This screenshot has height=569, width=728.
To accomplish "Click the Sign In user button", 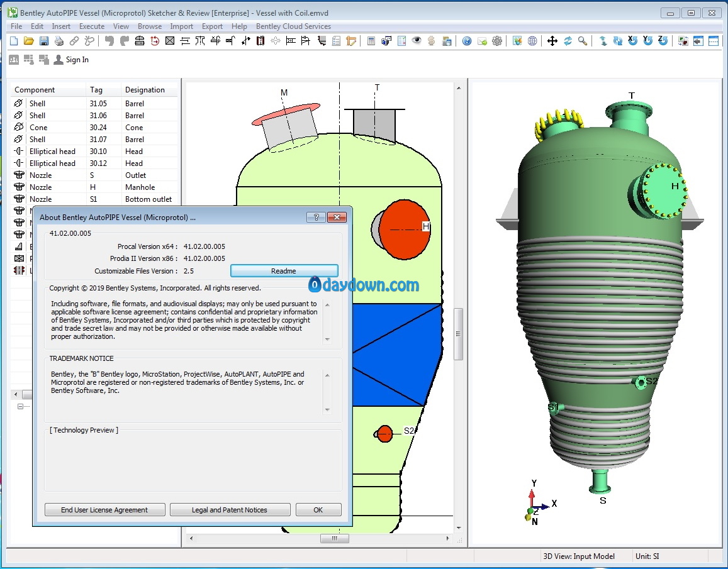I will point(71,59).
